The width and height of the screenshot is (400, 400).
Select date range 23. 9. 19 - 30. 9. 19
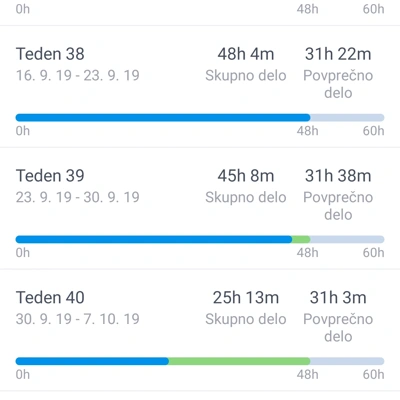coord(78,197)
